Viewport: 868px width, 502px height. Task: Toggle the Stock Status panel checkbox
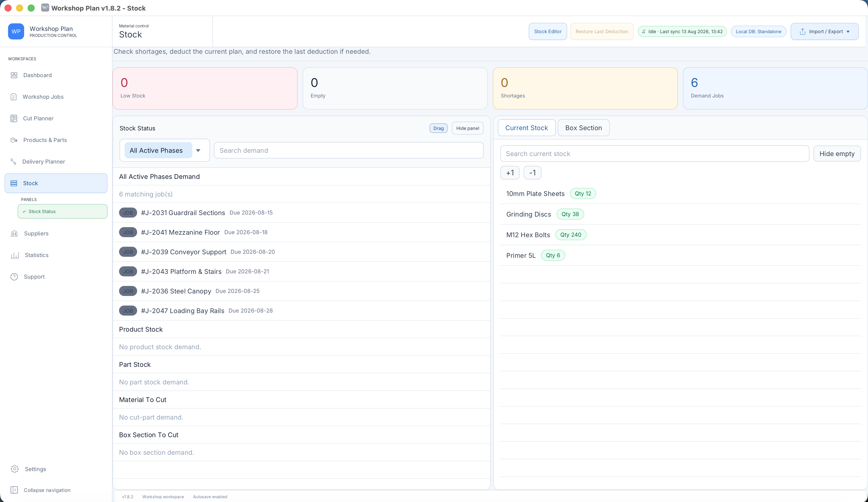coord(24,212)
